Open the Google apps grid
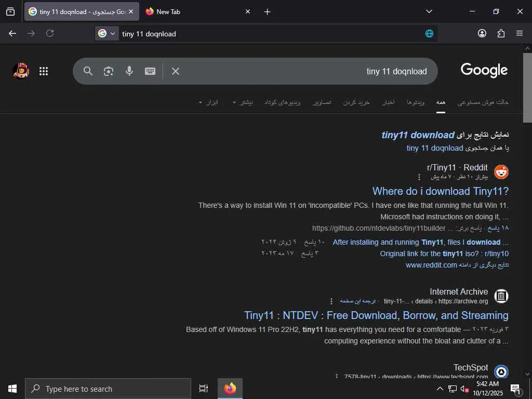 pyautogui.click(x=44, y=71)
